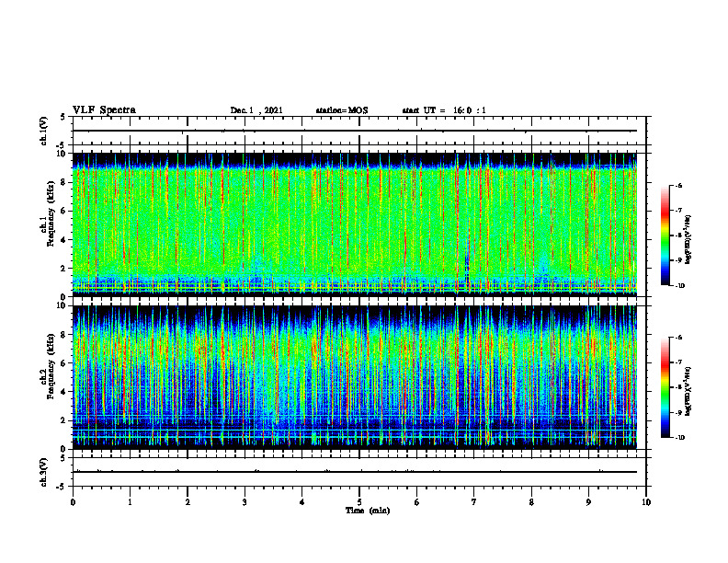This screenshot has width=728, height=563.
Task: Click time axis tick label "7"
Action: [474, 502]
